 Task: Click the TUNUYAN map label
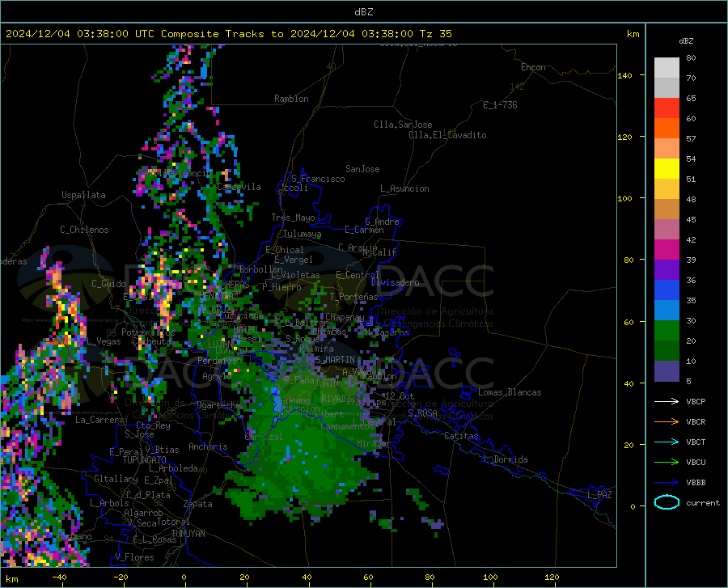click(x=188, y=533)
